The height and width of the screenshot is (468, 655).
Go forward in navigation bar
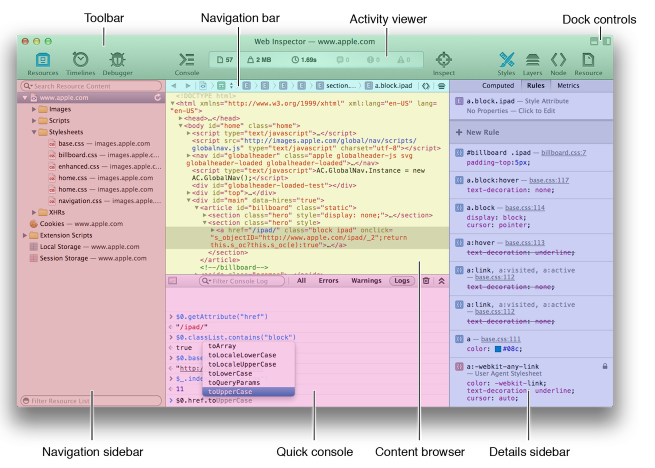click(x=188, y=86)
